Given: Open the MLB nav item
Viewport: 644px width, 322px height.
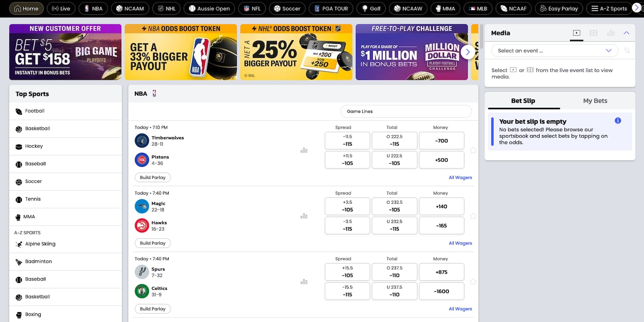Looking at the screenshot, I should click(x=478, y=8).
